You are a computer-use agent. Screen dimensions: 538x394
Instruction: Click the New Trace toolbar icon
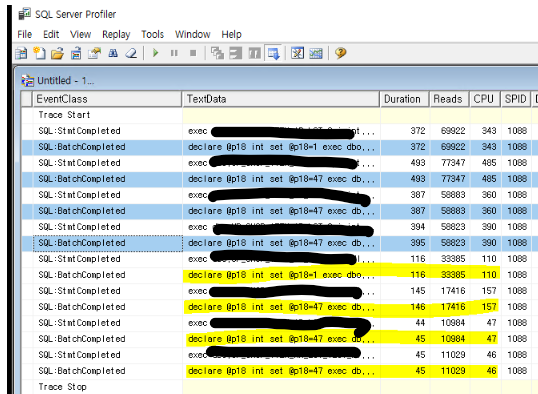(21, 53)
